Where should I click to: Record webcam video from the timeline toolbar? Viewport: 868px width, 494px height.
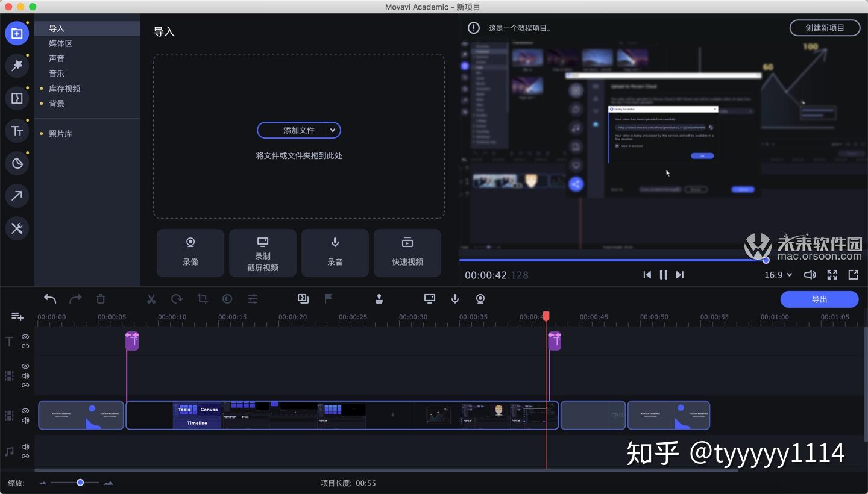click(480, 298)
